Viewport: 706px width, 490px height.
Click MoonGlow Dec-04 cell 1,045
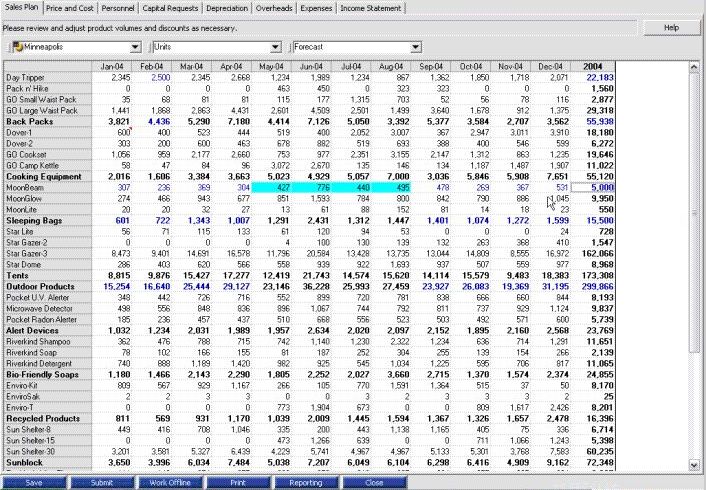coord(550,199)
